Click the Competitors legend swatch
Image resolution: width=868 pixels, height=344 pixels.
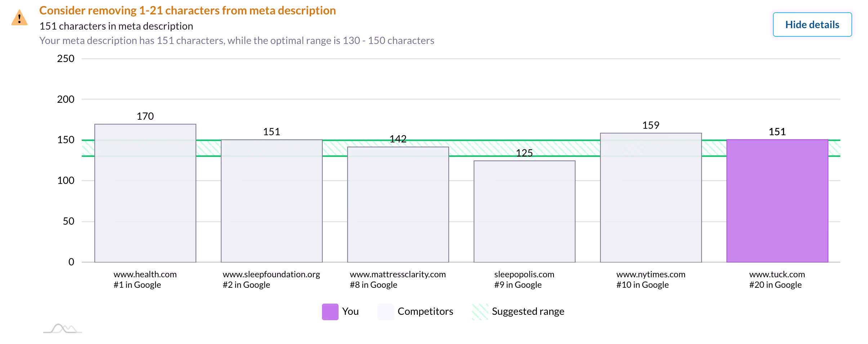point(385,312)
